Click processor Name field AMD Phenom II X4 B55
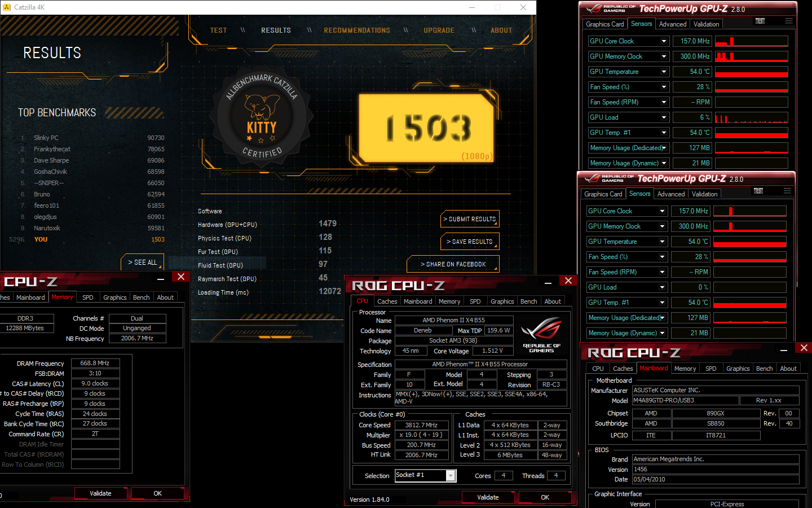 (453, 321)
